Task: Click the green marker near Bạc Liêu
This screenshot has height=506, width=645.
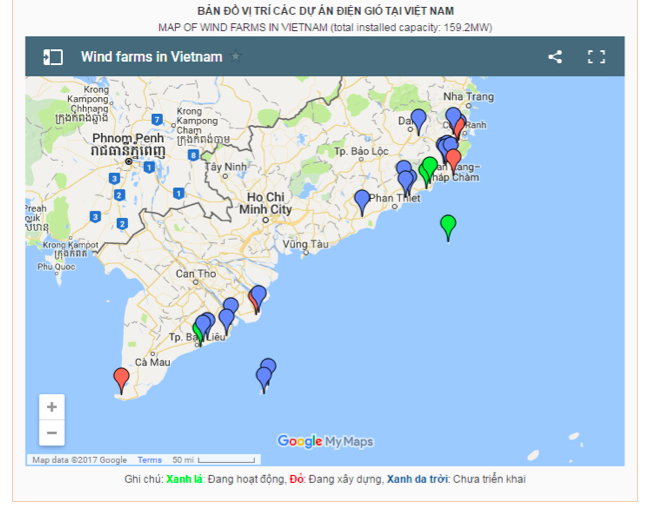Action: (199, 331)
